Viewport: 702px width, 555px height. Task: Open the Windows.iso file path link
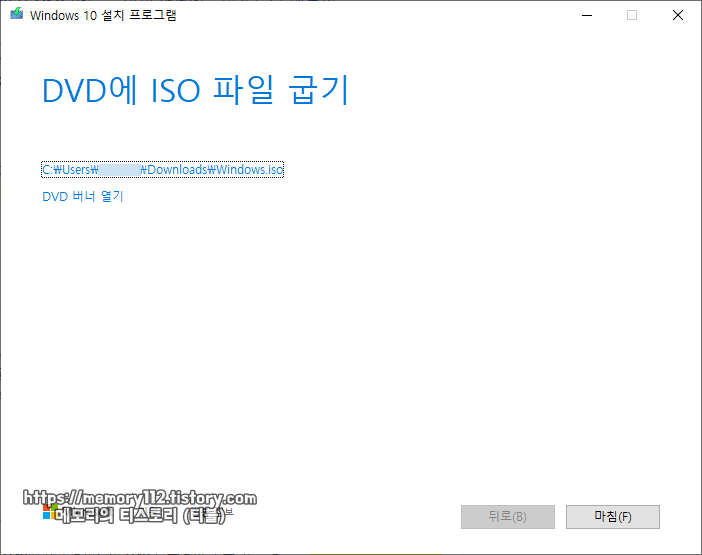click(163, 170)
